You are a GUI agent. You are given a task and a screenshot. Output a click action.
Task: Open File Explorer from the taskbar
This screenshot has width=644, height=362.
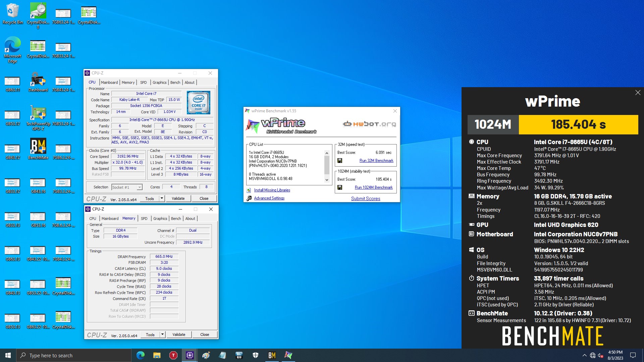[157, 355]
